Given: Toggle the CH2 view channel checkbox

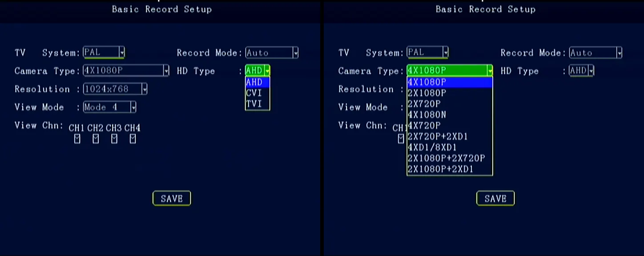Looking at the screenshot, I should pos(95,138).
